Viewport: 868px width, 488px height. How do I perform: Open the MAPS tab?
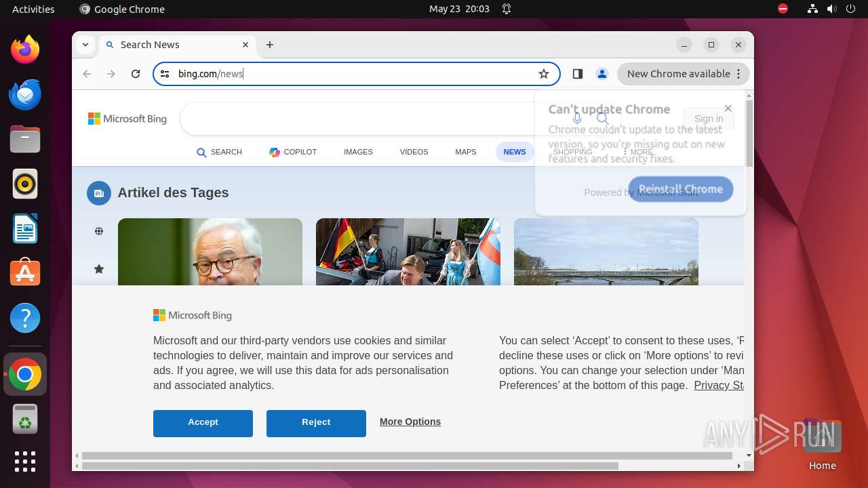[465, 152]
